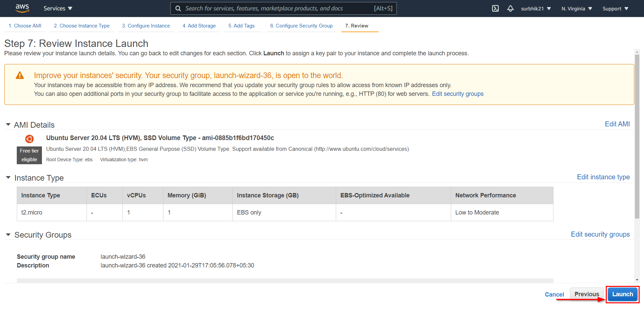
Task: Click the warning triangle in security alert
Action: (x=20, y=75)
